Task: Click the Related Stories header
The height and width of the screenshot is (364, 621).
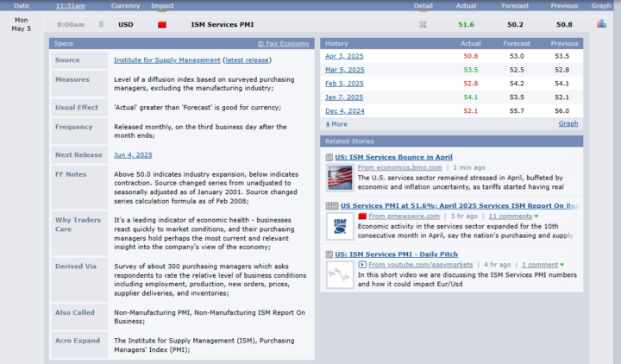Action: [x=451, y=141]
